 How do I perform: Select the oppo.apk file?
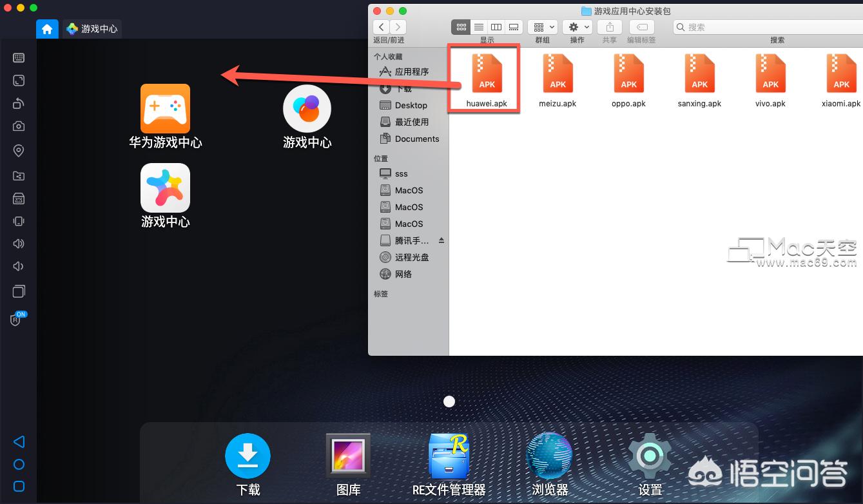point(628,80)
